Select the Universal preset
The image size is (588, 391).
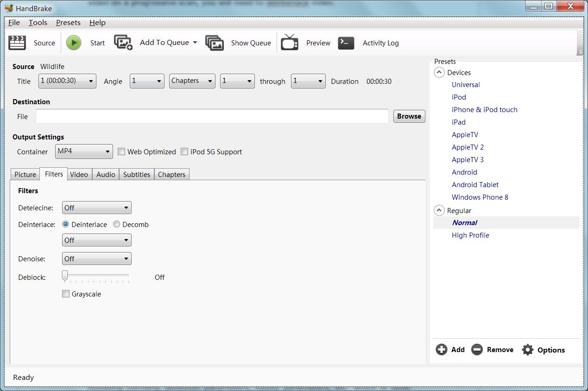pyautogui.click(x=466, y=85)
